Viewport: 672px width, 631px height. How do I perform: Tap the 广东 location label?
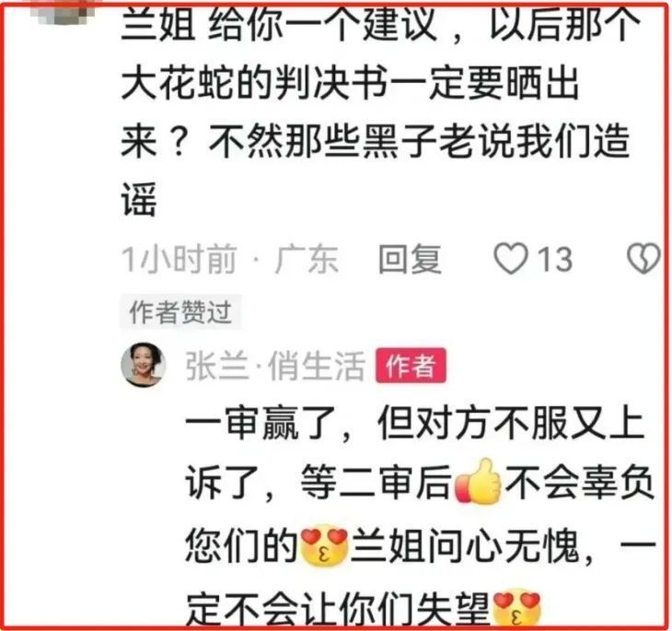click(x=307, y=259)
